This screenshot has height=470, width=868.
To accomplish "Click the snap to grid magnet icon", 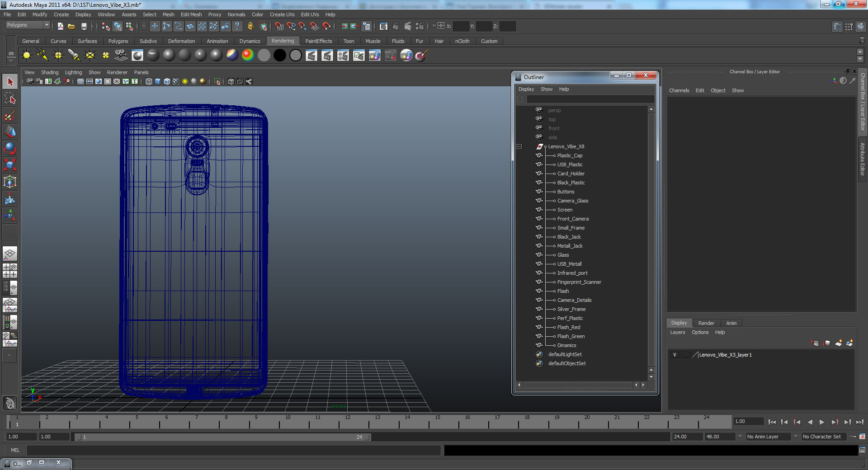I will point(279,26).
